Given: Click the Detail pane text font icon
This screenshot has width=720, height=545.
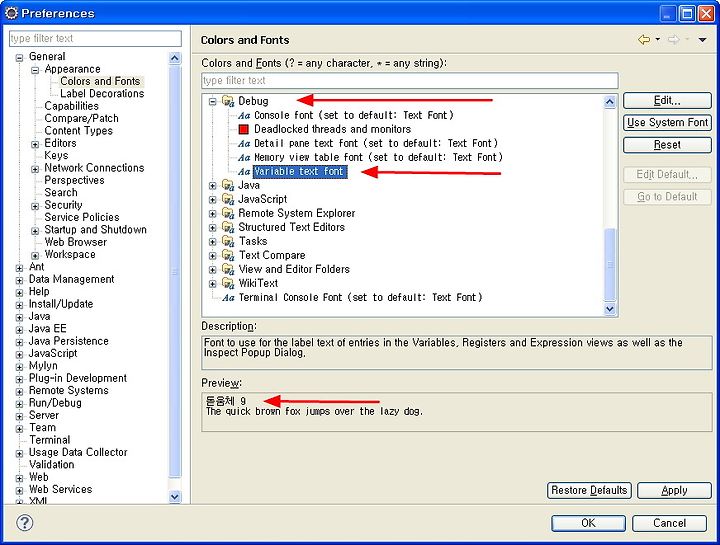Looking at the screenshot, I should pos(244,144).
